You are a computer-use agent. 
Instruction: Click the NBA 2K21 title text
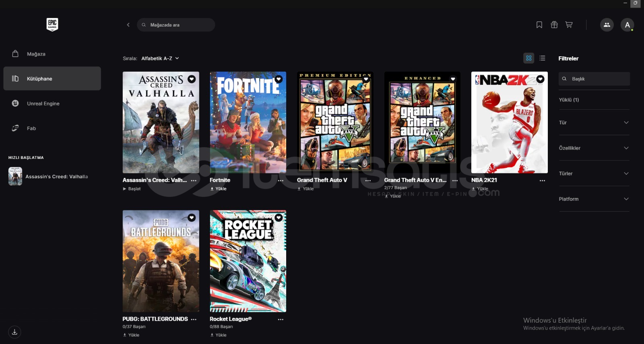click(484, 180)
